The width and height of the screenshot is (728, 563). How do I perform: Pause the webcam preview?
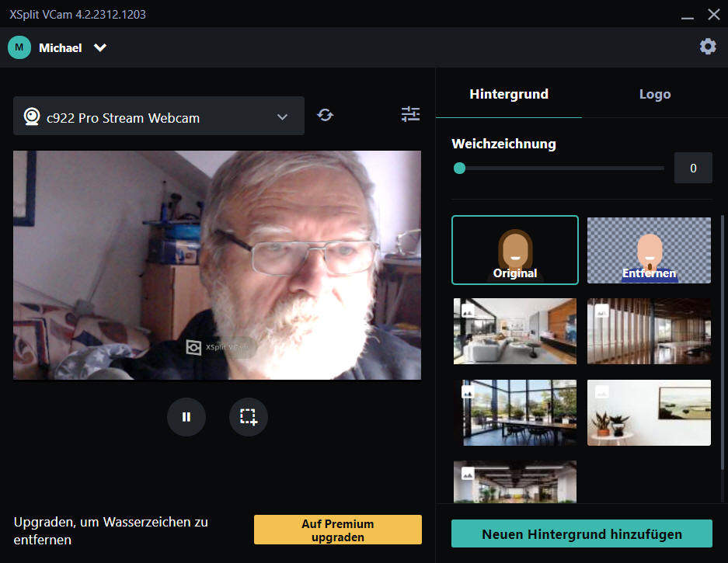click(186, 417)
